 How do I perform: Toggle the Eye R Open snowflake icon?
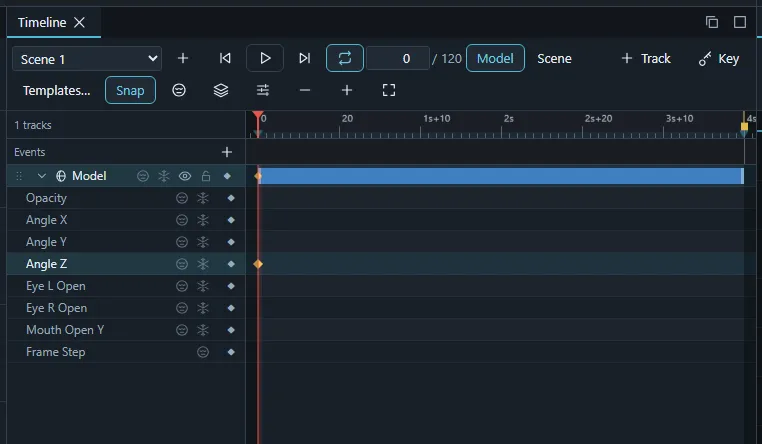click(203, 308)
